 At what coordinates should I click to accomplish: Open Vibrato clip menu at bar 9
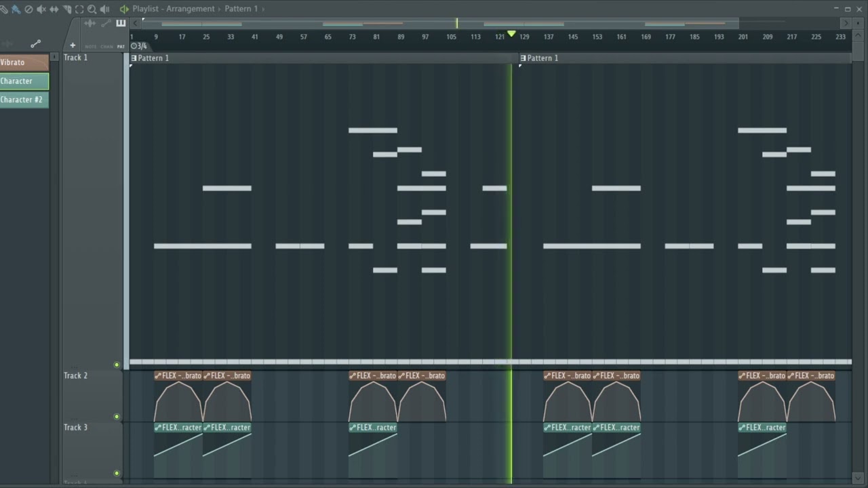(x=158, y=375)
